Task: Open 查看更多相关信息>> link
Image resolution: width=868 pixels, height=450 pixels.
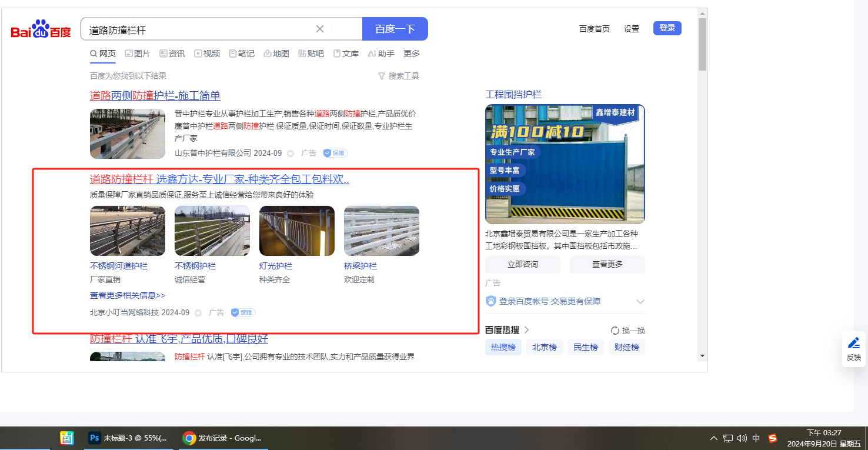Action: tap(128, 295)
